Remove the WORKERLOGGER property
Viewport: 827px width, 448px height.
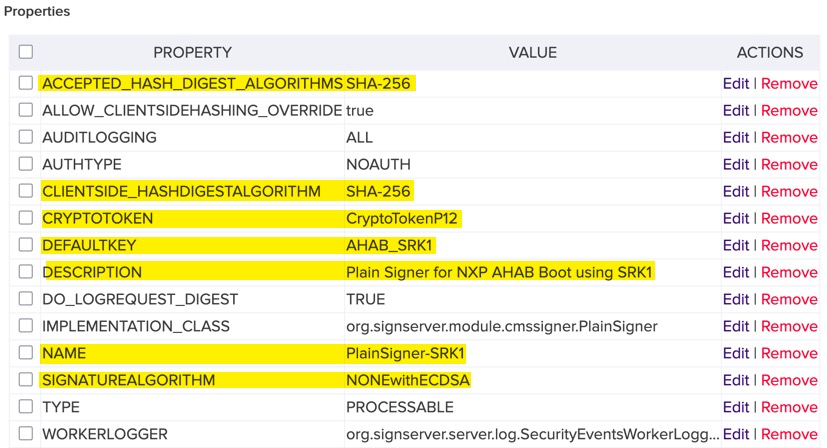coord(789,434)
